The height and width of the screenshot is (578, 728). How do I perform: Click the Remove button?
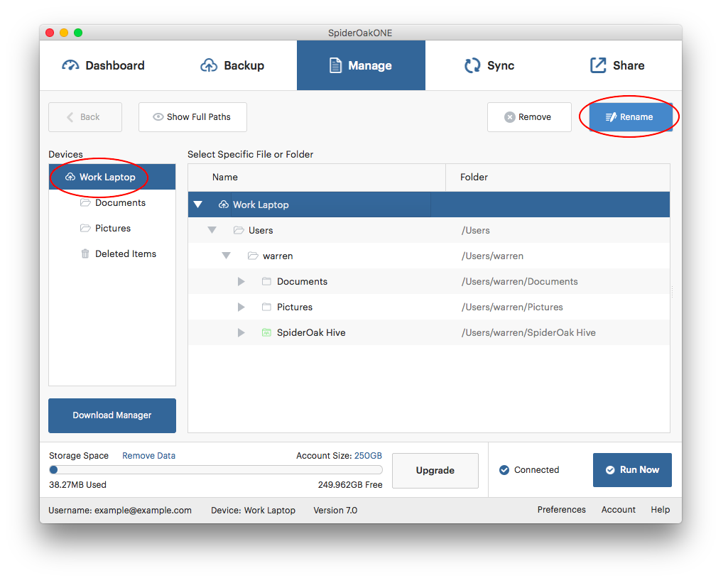tap(529, 117)
